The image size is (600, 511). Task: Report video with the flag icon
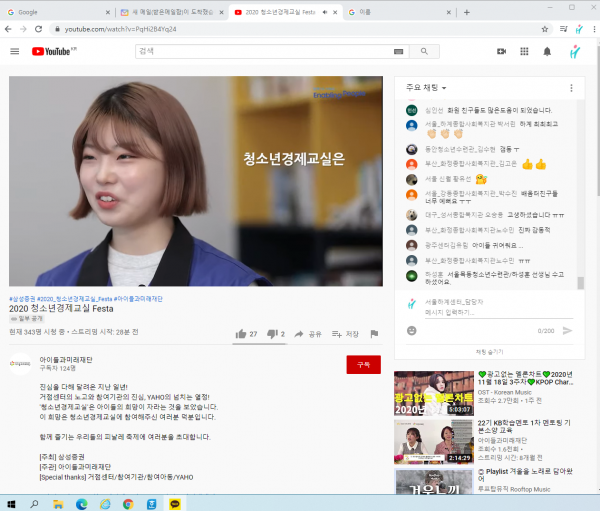click(x=374, y=334)
